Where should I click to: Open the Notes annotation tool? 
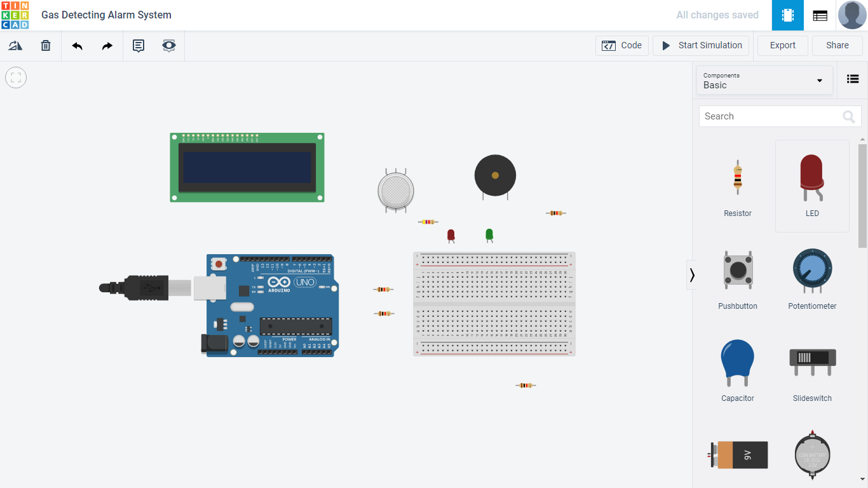click(138, 45)
